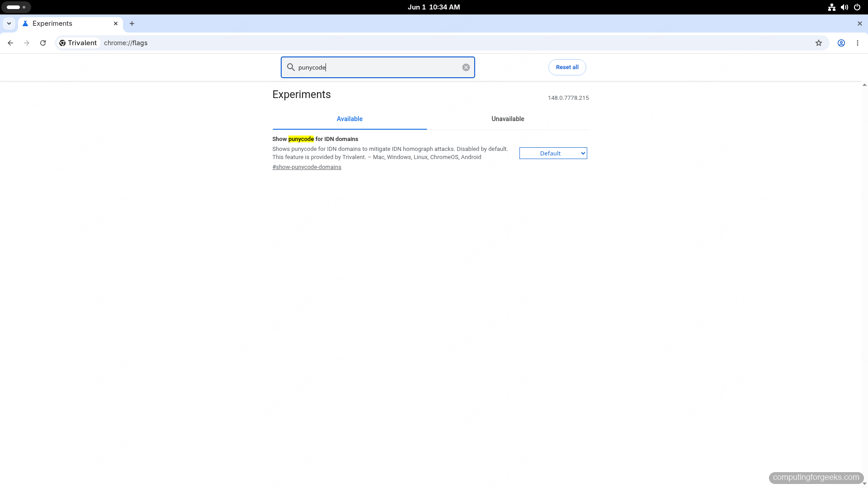Viewport: 868px width, 488px height.
Task: Click the Experiments page heading
Action: pos(302,94)
